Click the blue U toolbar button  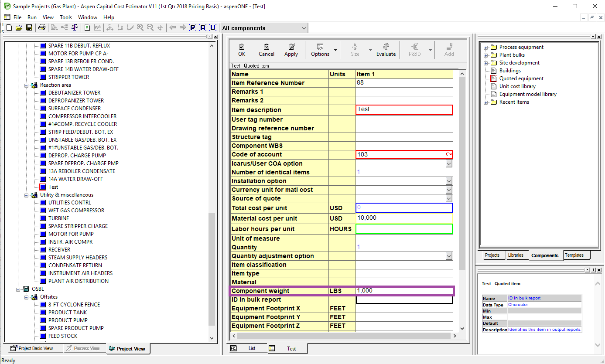click(213, 28)
